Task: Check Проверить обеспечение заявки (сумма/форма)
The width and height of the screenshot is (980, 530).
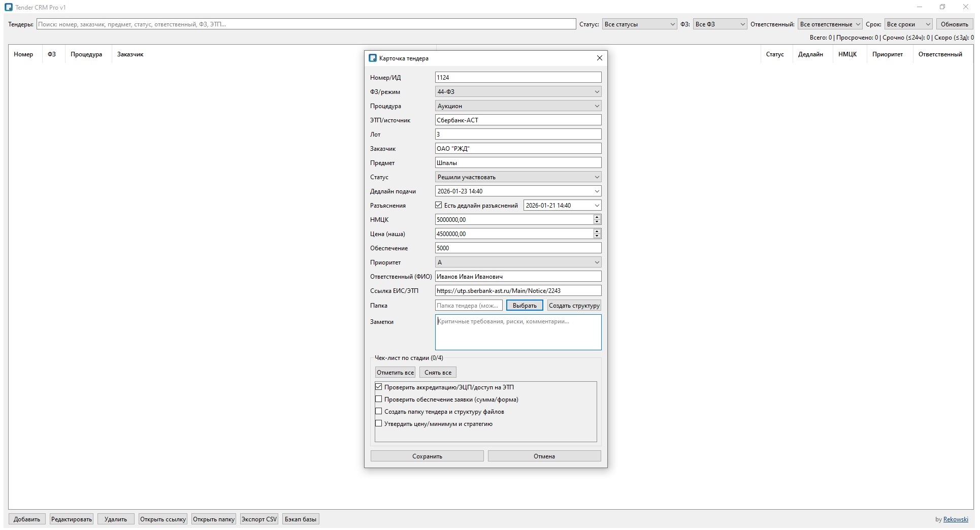Action: pos(379,400)
